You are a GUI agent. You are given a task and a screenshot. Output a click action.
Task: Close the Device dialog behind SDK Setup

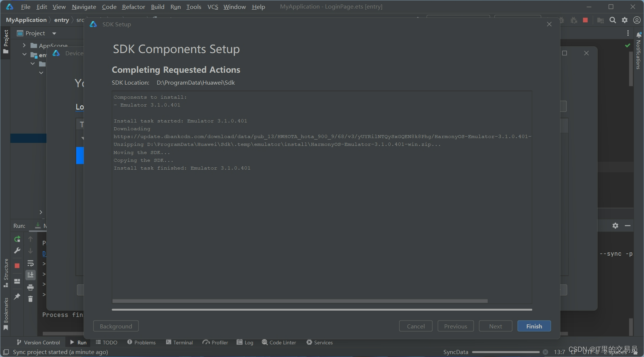pos(586,53)
